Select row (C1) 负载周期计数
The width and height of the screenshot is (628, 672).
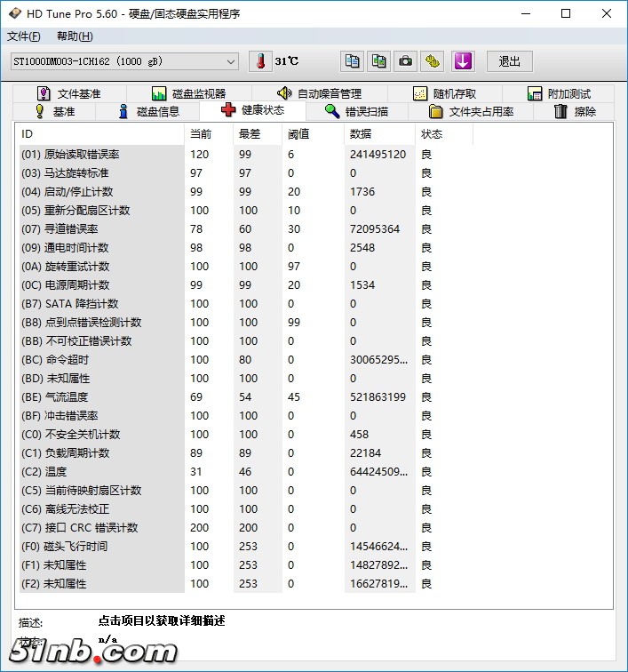point(246,453)
